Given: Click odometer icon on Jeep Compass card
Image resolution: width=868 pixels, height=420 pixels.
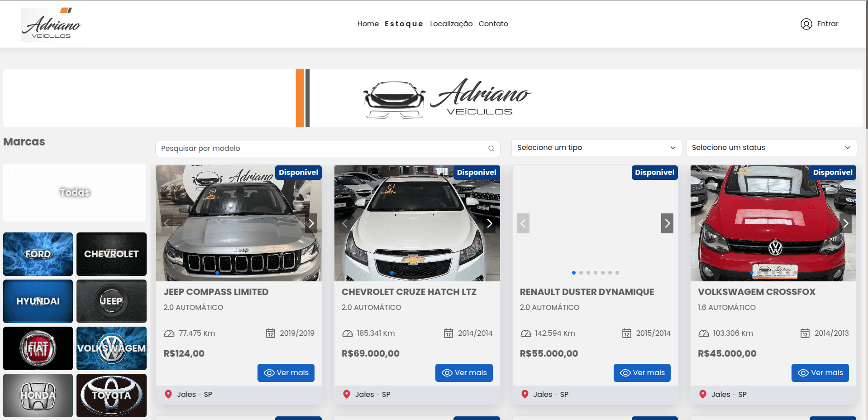Looking at the screenshot, I should tap(169, 333).
